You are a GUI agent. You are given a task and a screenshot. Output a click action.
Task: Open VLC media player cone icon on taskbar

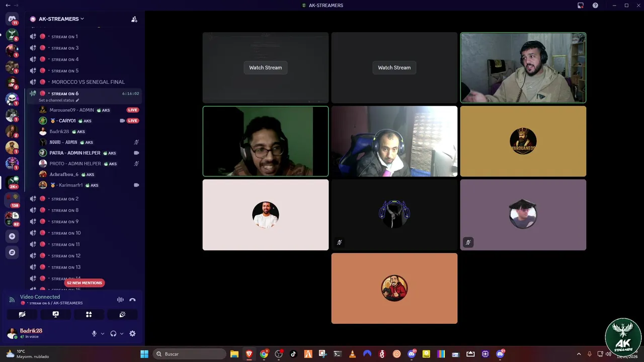[x=353, y=354]
